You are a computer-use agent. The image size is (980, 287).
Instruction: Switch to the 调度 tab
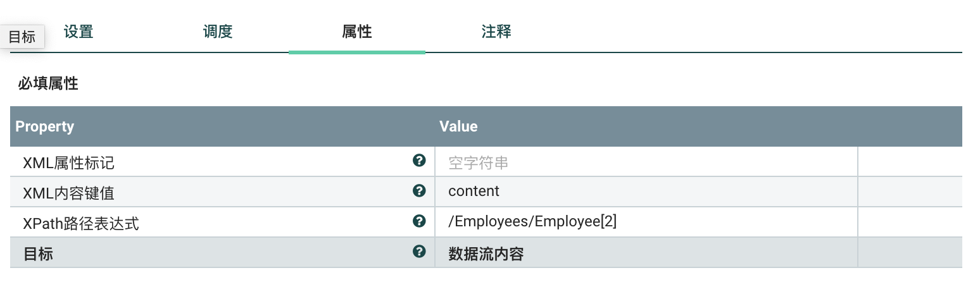pyautogui.click(x=218, y=32)
